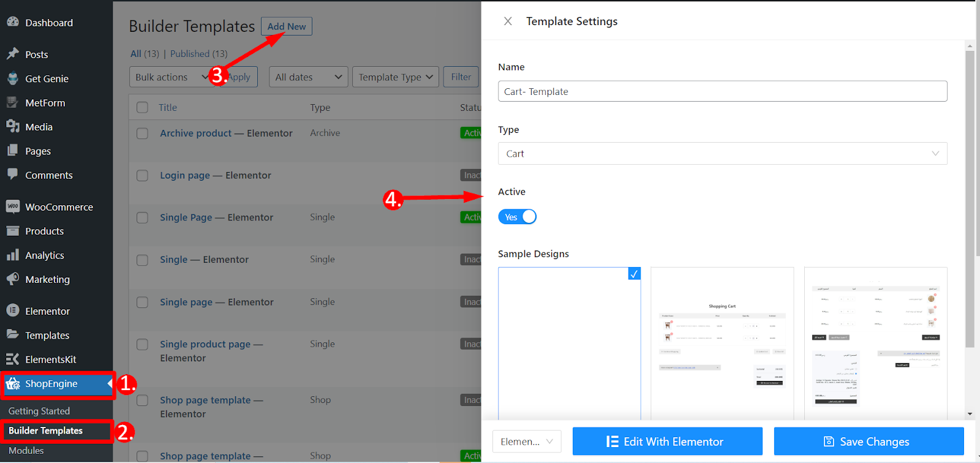The width and height of the screenshot is (980, 463).
Task: Click the WooCommerce logo icon
Action: pos(13,206)
